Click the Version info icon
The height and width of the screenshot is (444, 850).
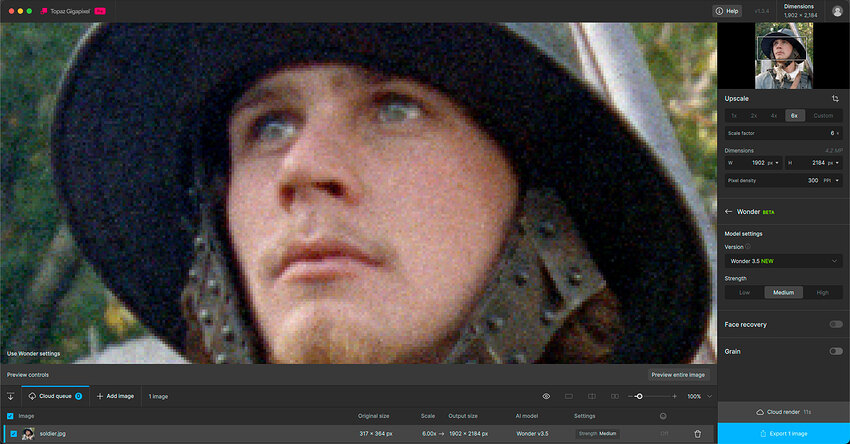[x=748, y=247]
